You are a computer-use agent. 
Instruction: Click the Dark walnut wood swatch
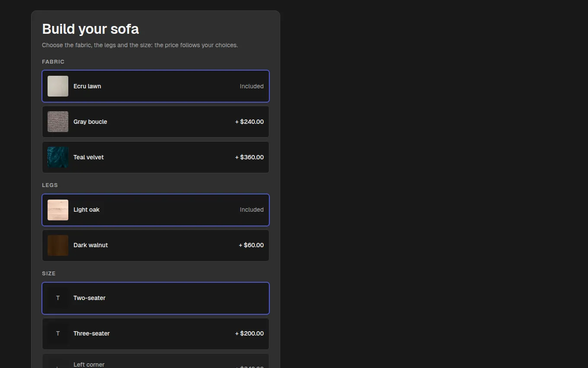(58, 245)
